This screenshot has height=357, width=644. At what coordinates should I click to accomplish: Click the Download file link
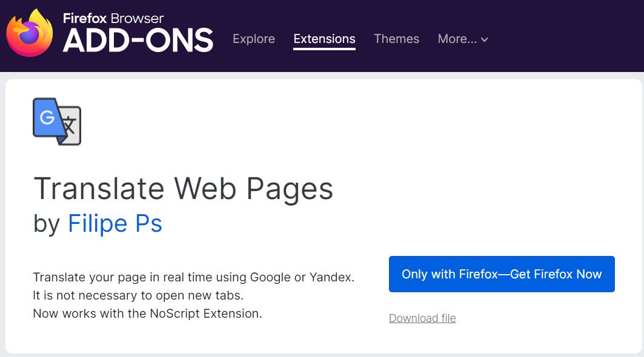click(422, 318)
